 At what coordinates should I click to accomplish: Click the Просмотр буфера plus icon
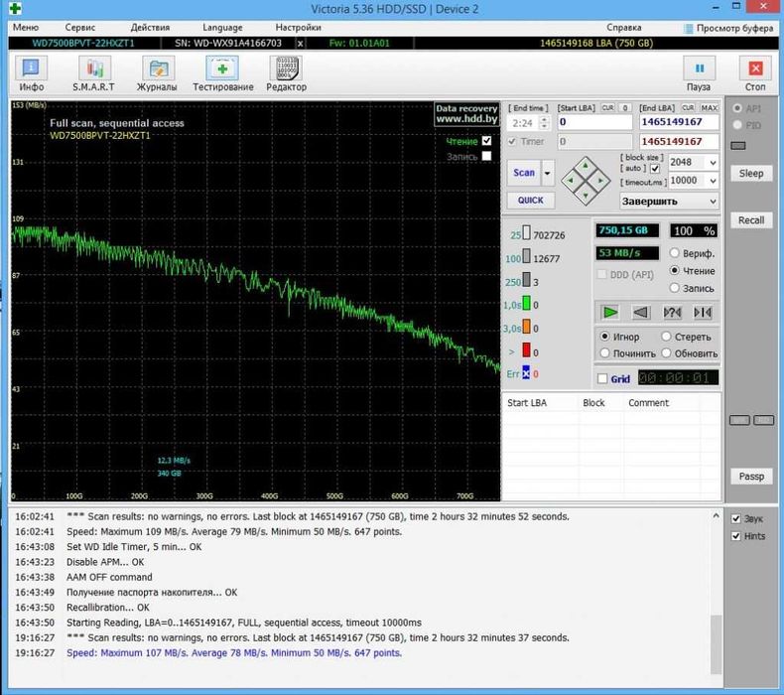click(688, 28)
